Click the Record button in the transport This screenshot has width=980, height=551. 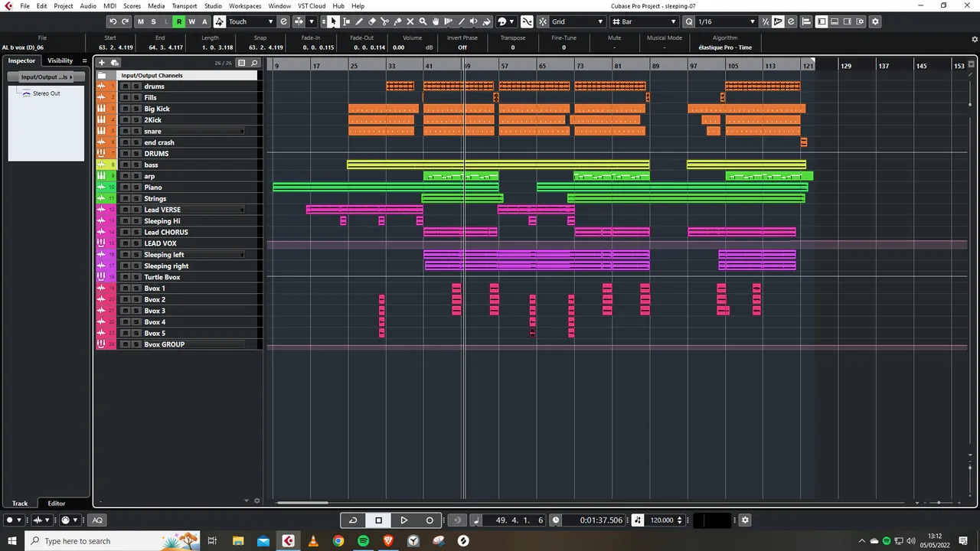tap(430, 520)
